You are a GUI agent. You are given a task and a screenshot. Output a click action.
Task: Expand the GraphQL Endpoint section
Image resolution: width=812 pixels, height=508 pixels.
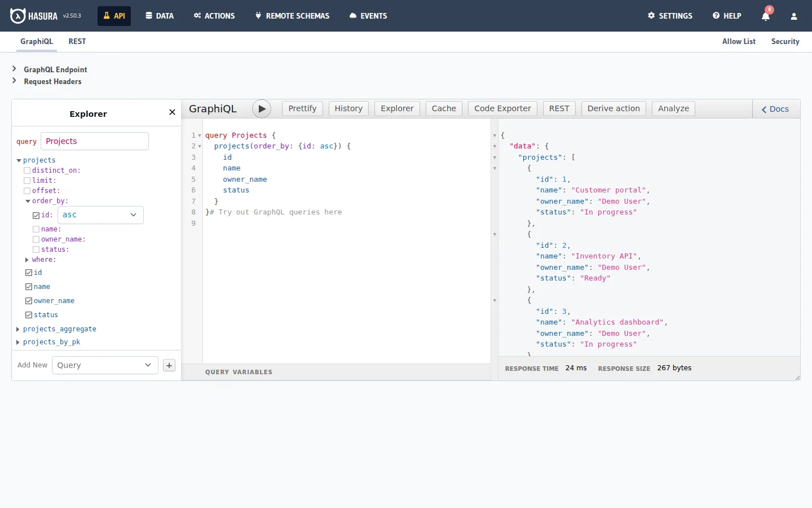tap(50, 69)
